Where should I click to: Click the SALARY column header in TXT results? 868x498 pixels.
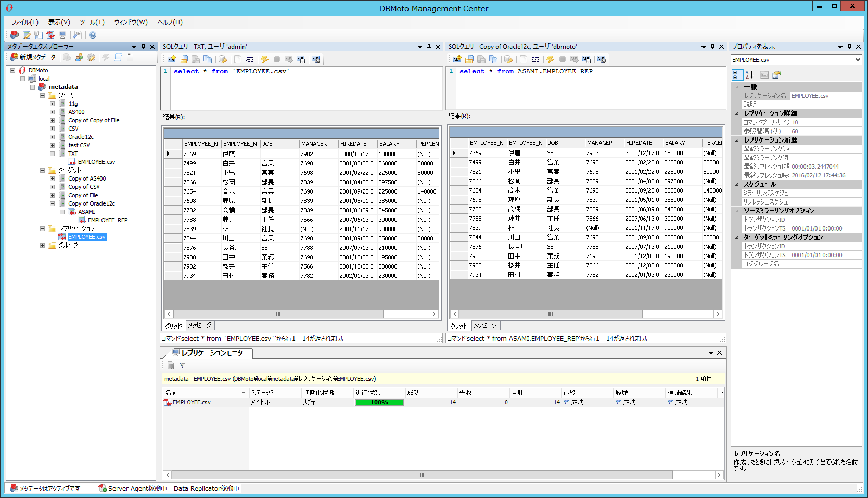tap(396, 144)
